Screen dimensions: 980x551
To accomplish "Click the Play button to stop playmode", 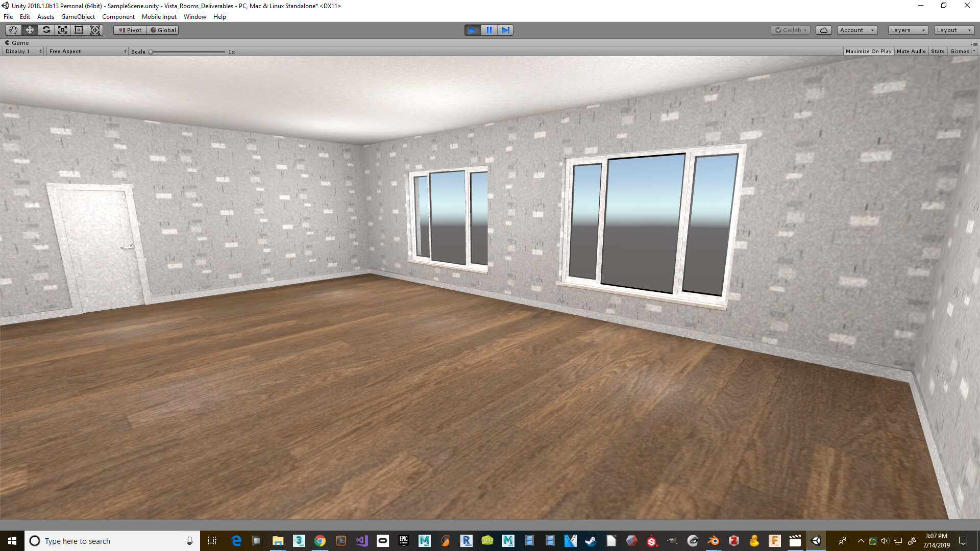I will pyautogui.click(x=472, y=30).
